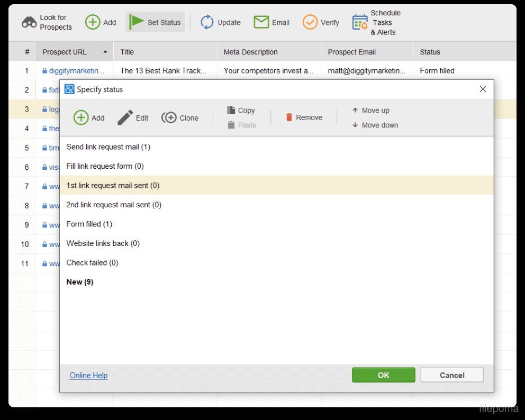Click the Clone status icon
This screenshot has height=420, width=525.
(169, 117)
